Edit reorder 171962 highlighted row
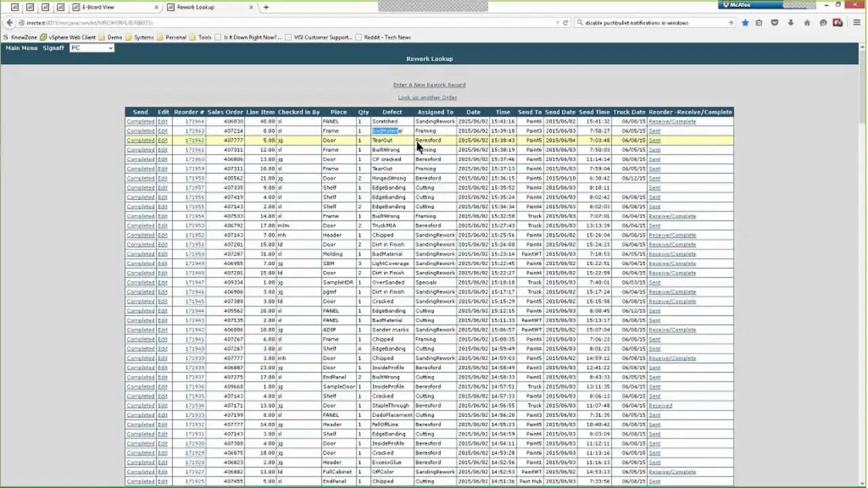The image size is (868, 488). click(x=163, y=140)
